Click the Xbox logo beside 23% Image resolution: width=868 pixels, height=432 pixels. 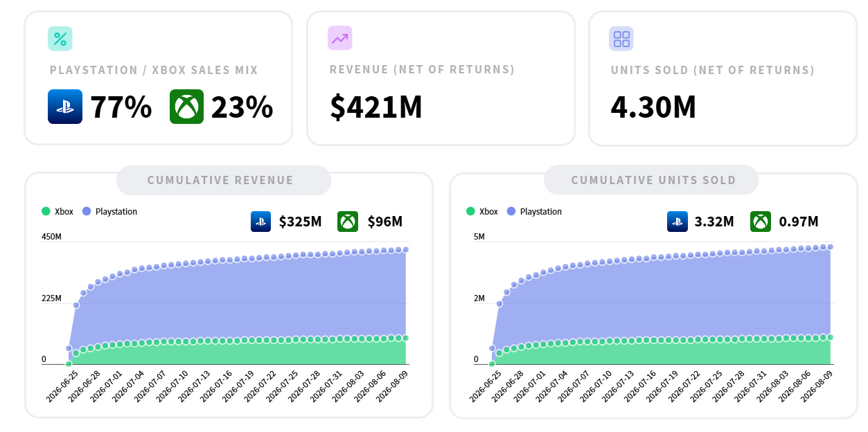click(x=187, y=107)
